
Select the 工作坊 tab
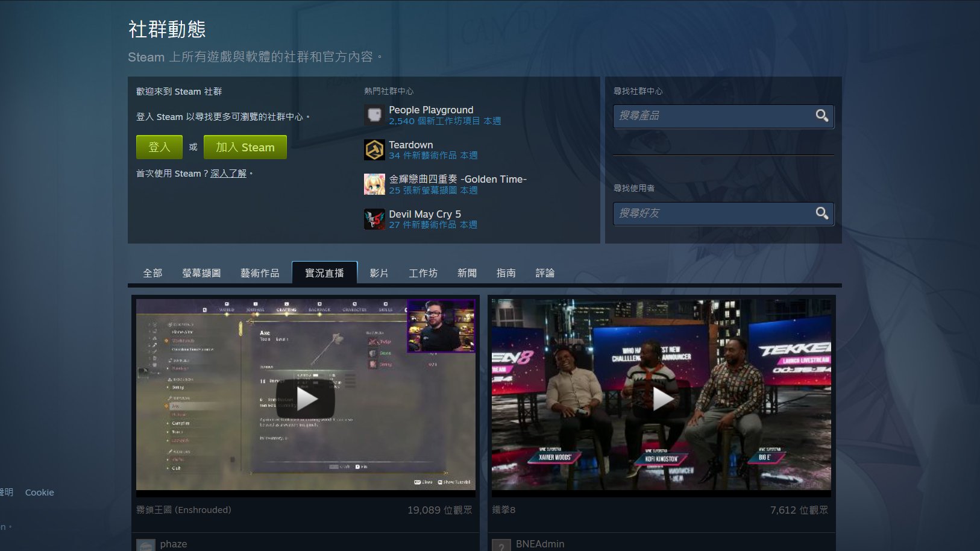423,273
